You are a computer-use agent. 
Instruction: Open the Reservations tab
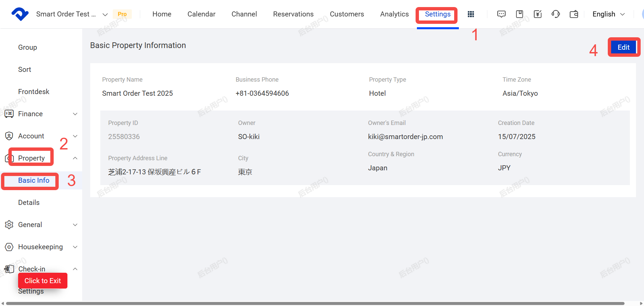pyautogui.click(x=293, y=14)
